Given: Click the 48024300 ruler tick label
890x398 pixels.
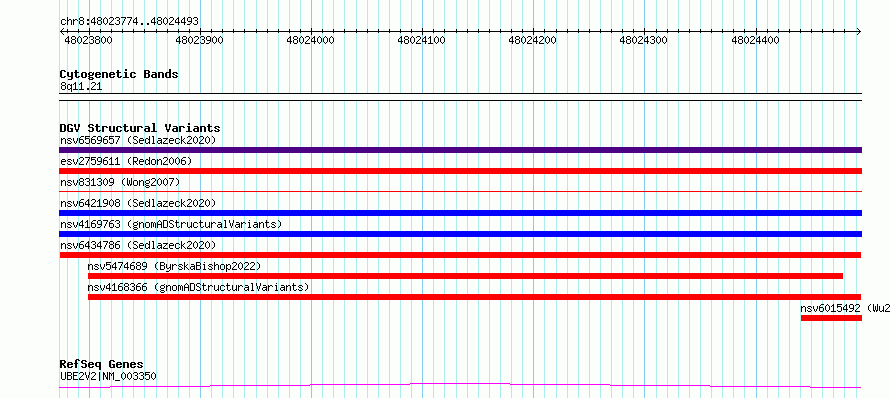Looking at the screenshot, I should click(644, 41).
